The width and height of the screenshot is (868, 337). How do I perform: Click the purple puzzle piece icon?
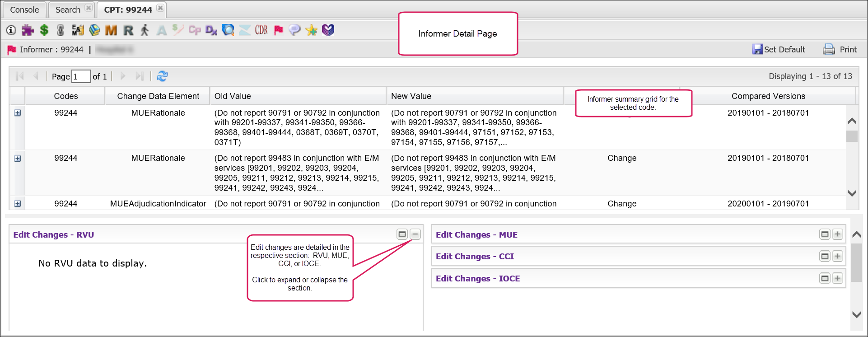tap(28, 30)
